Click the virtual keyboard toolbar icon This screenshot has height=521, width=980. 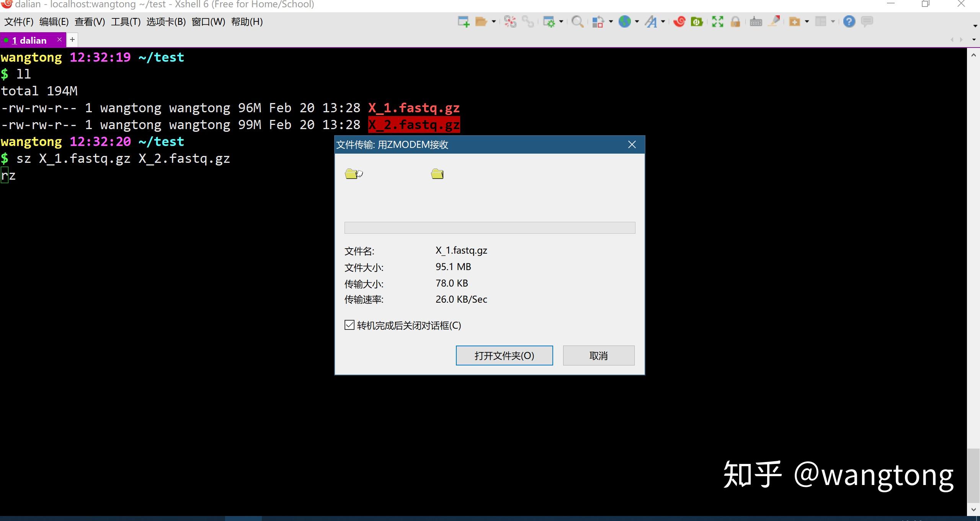(x=756, y=22)
